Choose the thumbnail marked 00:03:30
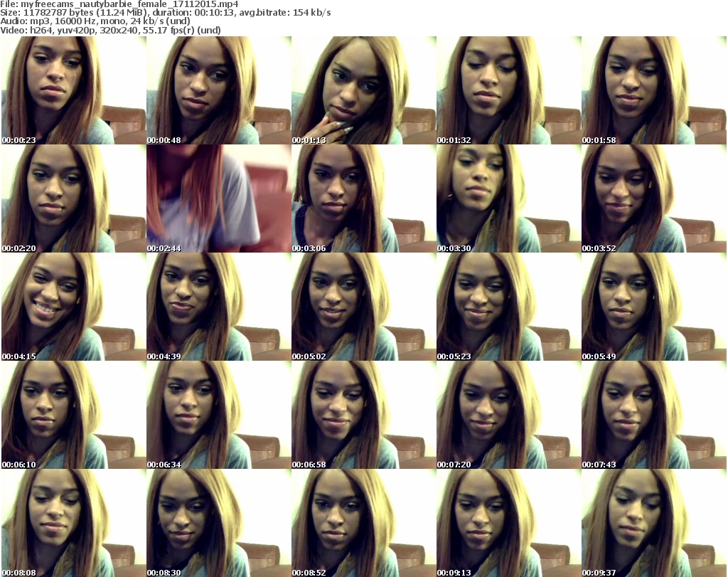 click(508, 198)
